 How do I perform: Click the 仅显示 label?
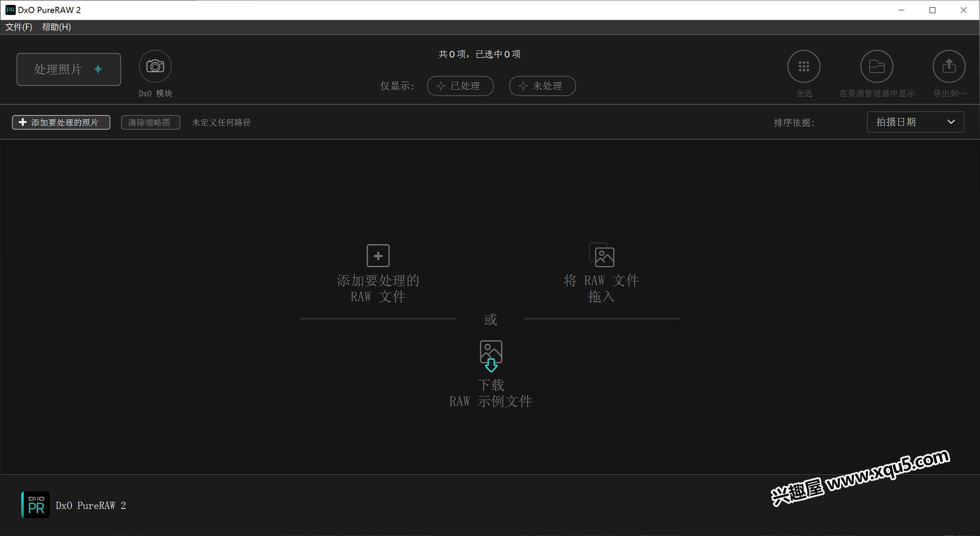(397, 86)
